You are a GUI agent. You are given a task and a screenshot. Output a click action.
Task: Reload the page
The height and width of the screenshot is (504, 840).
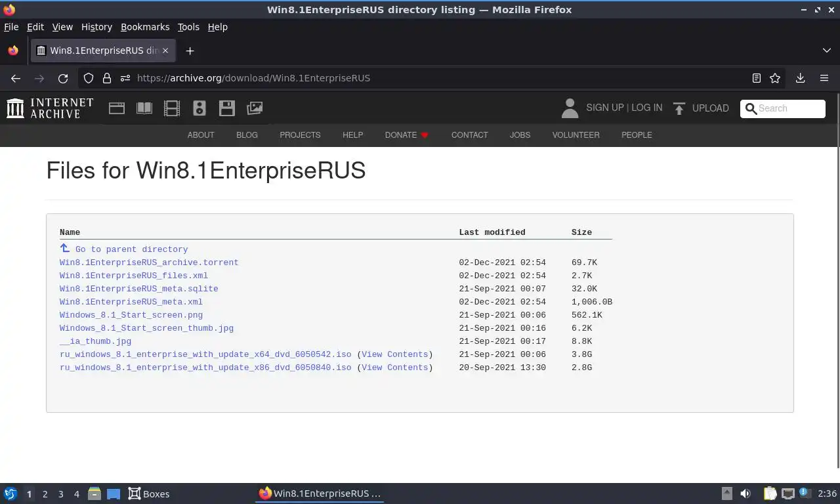63,78
